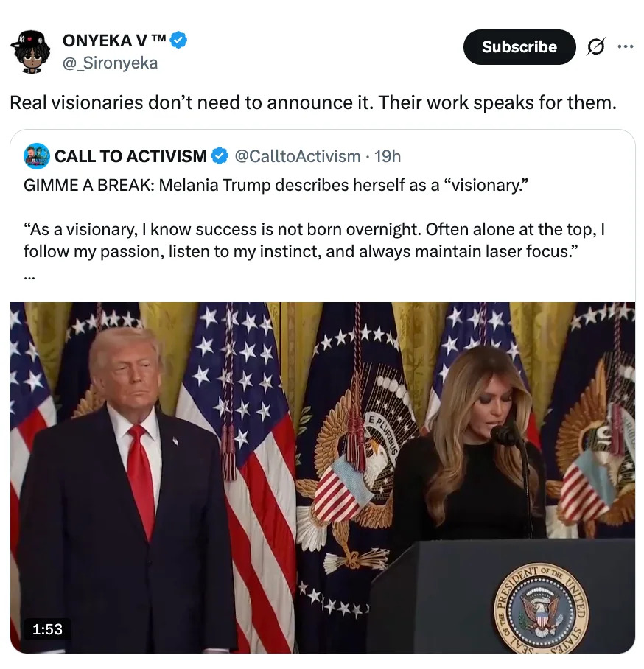Click the 1:53 video duration badge
Image resolution: width=644 pixels, height=669 pixels.
(x=47, y=629)
